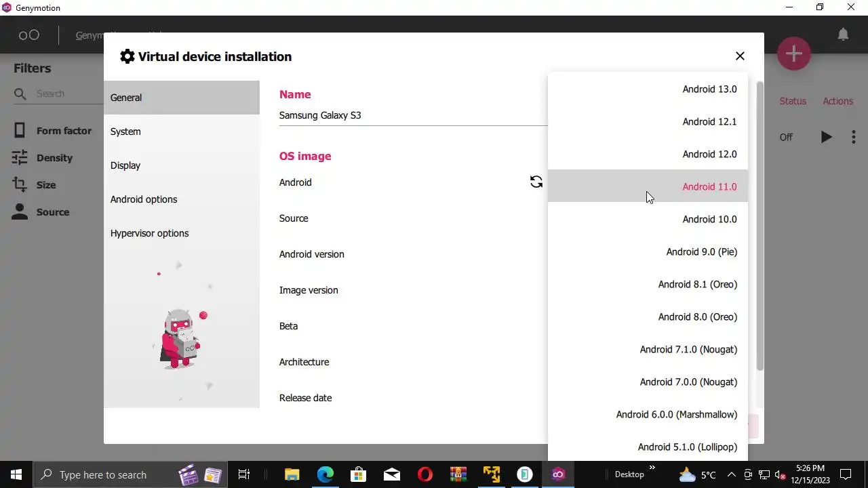
Task: Select Android 8.1 (Oreo) option
Action: coord(648,284)
